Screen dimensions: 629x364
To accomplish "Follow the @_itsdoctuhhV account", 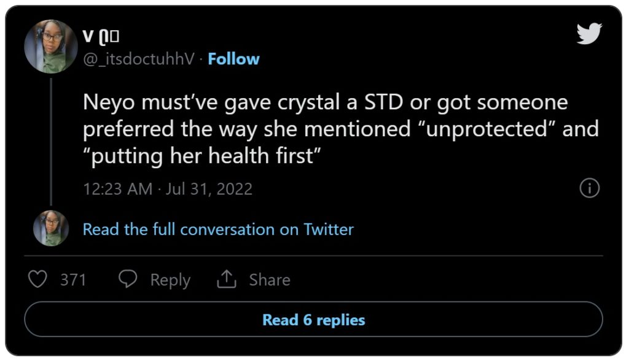I will [233, 60].
